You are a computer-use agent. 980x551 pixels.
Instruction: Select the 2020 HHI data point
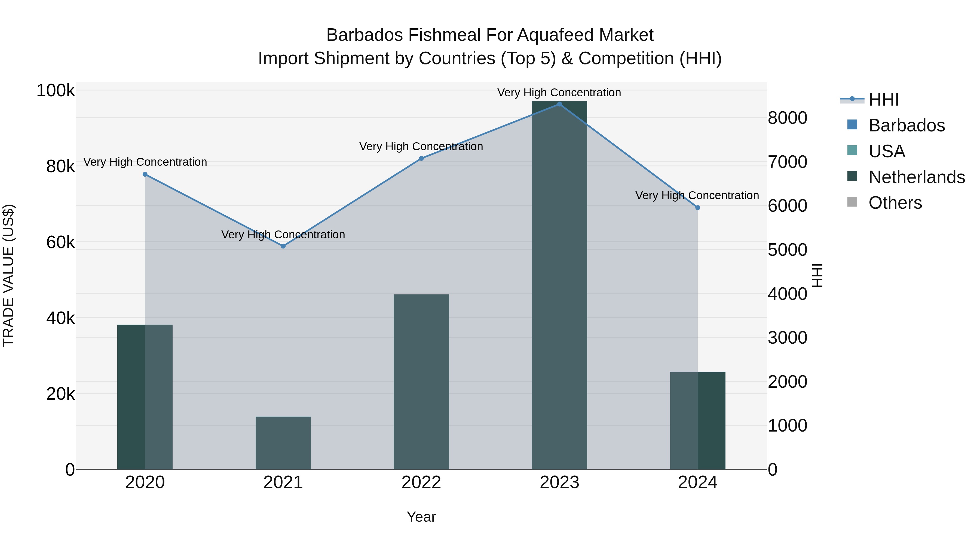click(x=145, y=174)
